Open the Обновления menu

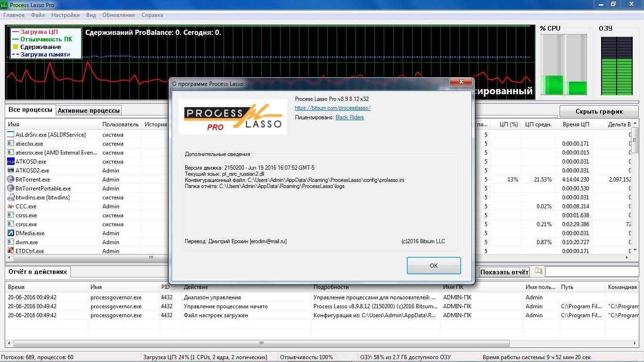point(118,15)
